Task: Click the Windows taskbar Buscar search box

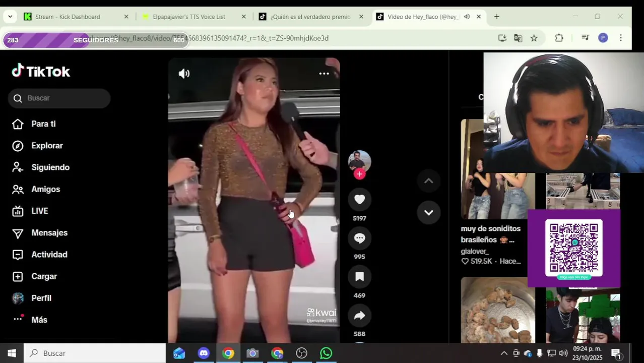Action: click(95, 353)
